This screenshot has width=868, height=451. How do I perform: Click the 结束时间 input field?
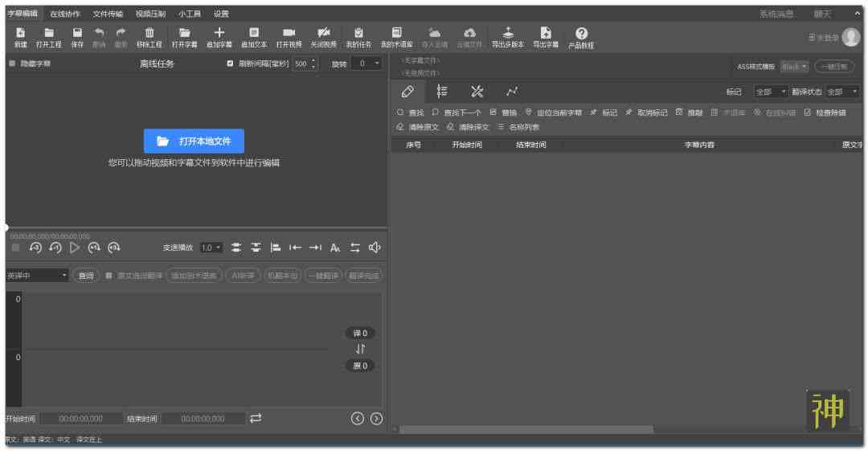pyautogui.click(x=203, y=419)
